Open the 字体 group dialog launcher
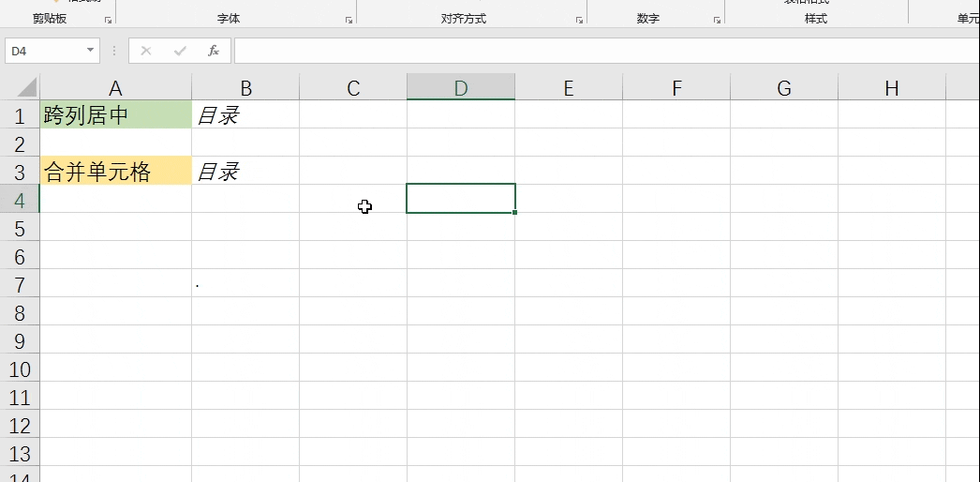 pyautogui.click(x=349, y=20)
